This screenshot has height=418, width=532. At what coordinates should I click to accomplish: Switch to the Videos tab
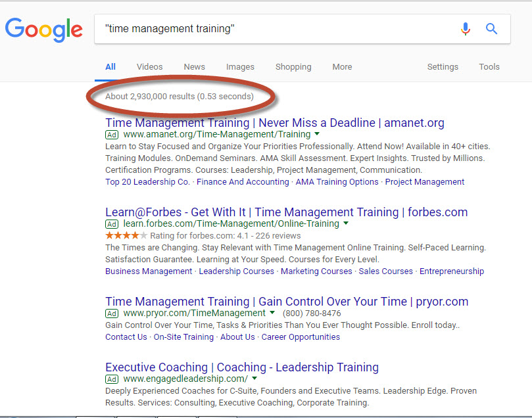(150, 67)
